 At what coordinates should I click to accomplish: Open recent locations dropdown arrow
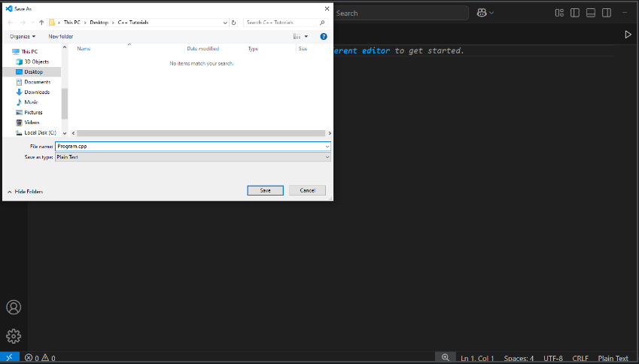coord(32,23)
